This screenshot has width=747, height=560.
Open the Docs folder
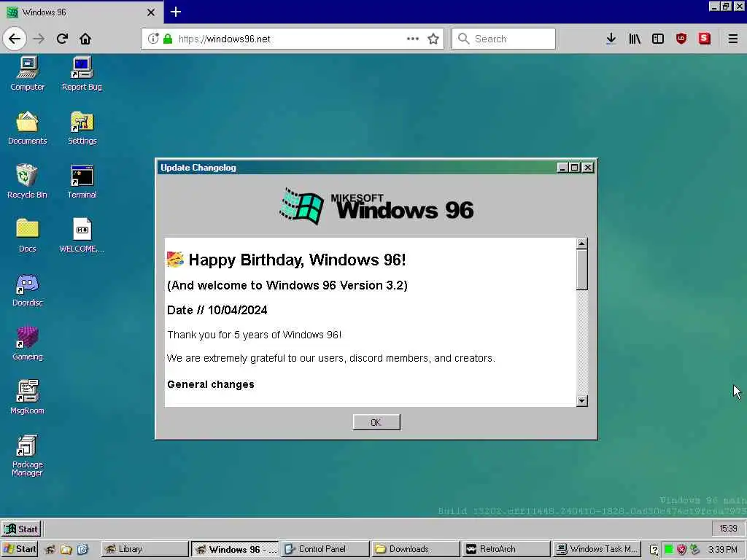click(x=28, y=235)
